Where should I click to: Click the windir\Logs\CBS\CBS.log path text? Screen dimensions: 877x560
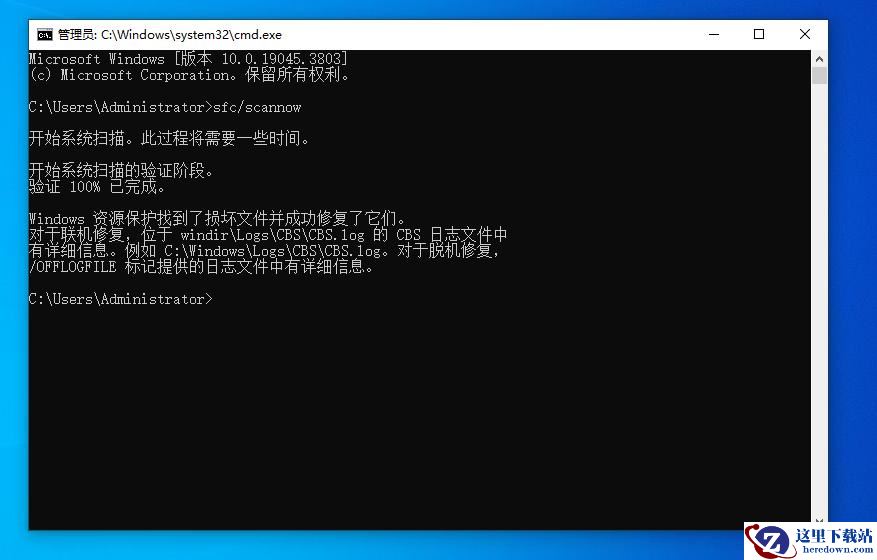click(264, 235)
